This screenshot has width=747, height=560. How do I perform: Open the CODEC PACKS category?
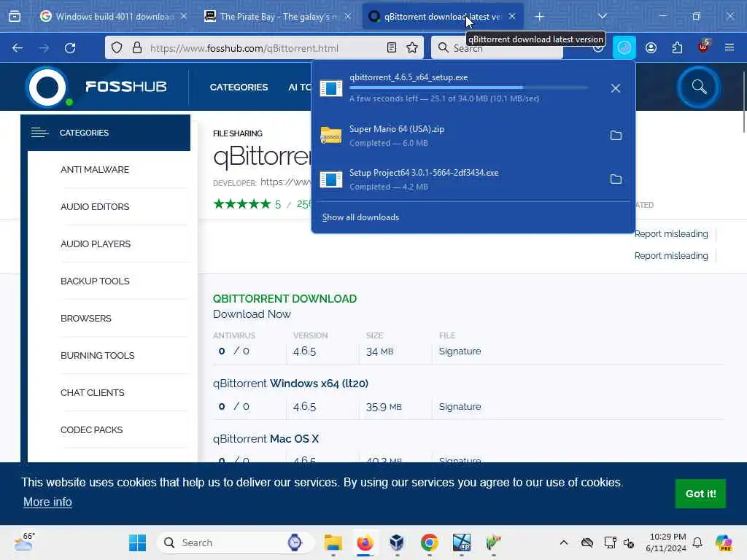pyautogui.click(x=91, y=429)
